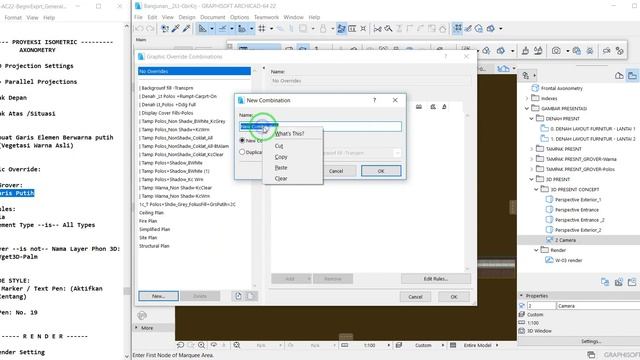Select the Duplicate radio option
Image resolution: width=640 pixels, height=360 pixels.
click(x=242, y=152)
